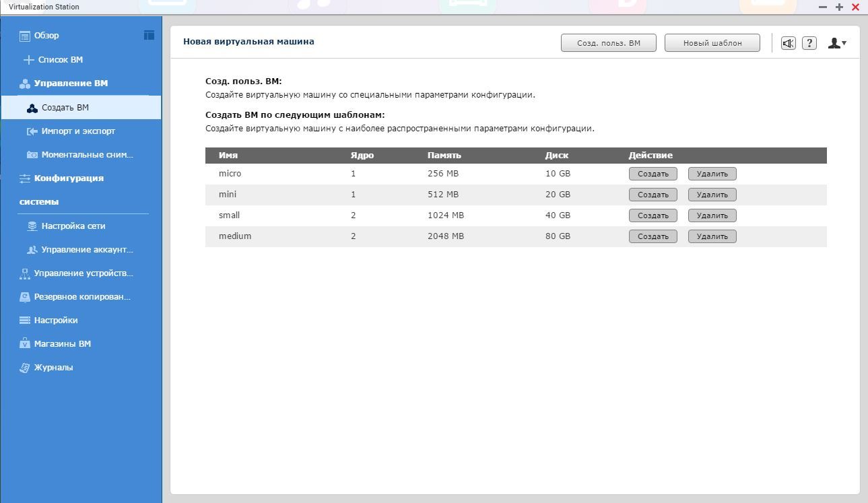Click Удалить for the micro template

pyautogui.click(x=712, y=174)
